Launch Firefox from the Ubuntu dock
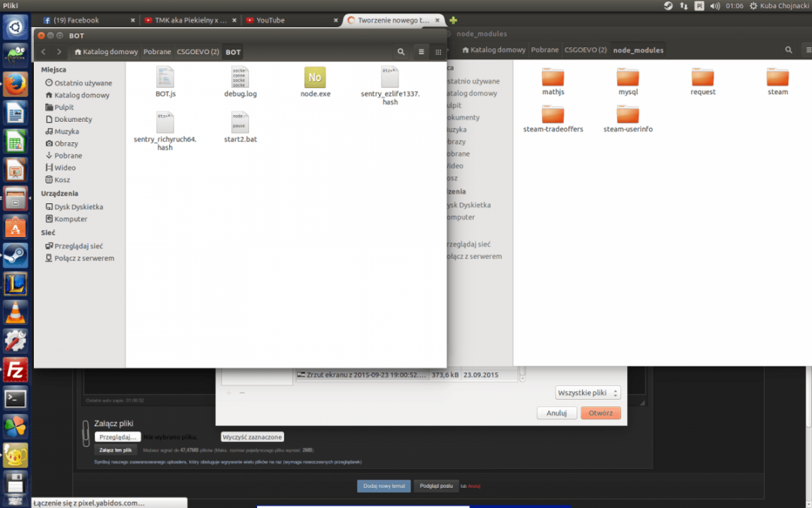812x508 pixels. point(15,86)
